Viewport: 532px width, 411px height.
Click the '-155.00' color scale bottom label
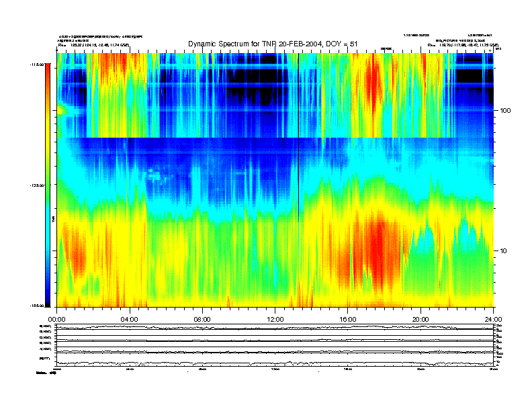click(36, 306)
